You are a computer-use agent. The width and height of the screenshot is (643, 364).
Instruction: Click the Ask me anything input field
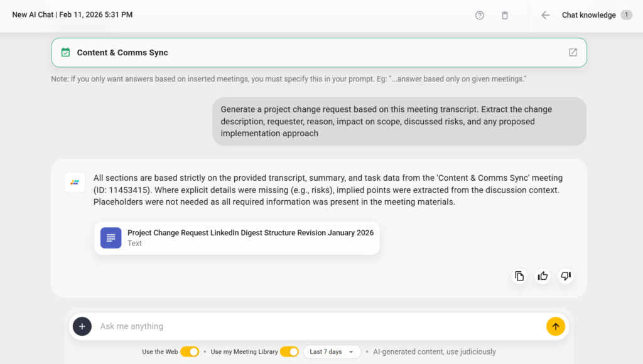[x=251, y=326]
